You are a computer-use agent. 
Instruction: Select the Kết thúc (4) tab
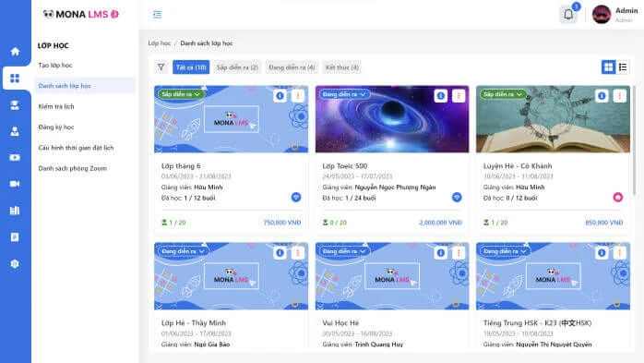pyautogui.click(x=342, y=67)
